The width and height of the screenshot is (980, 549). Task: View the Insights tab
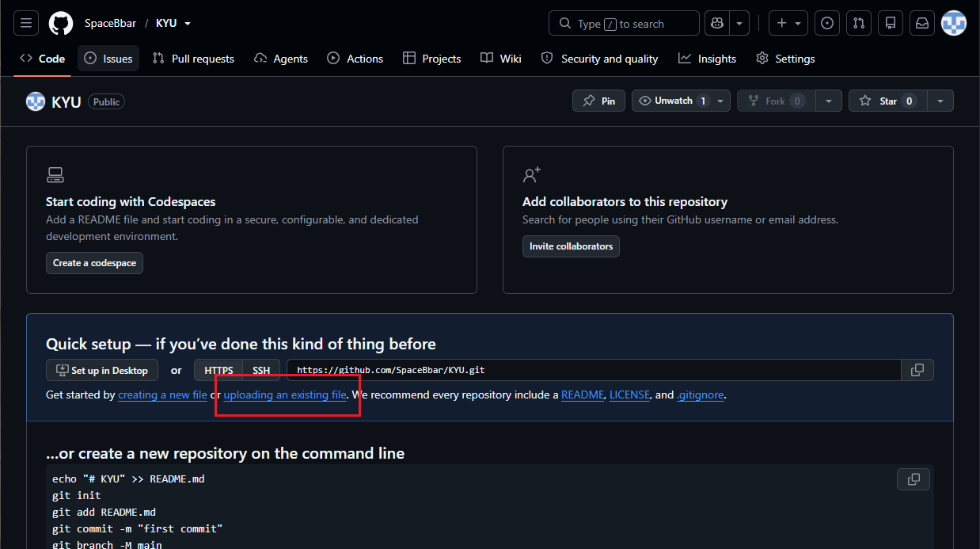point(707,59)
